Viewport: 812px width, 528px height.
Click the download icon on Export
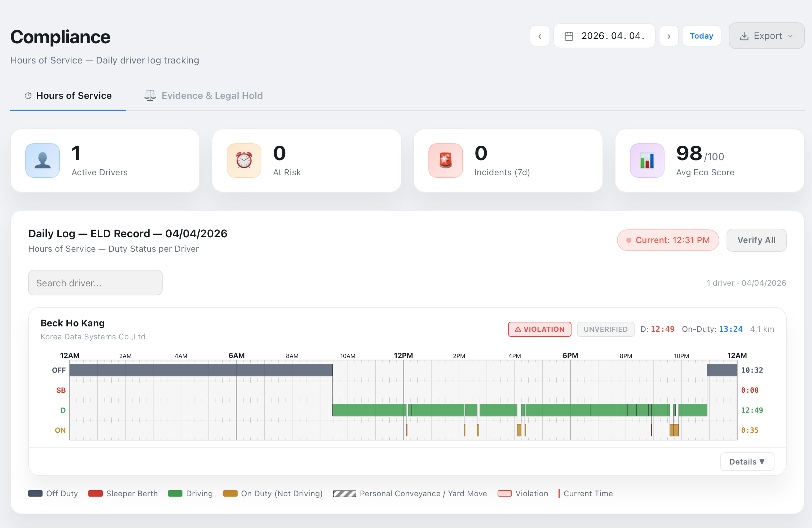tap(745, 36)
